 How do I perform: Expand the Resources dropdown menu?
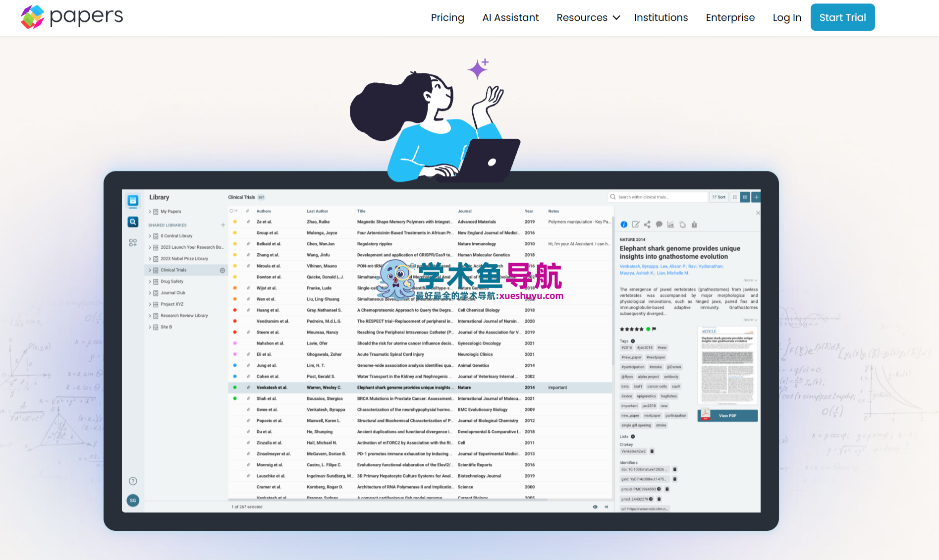588,18
